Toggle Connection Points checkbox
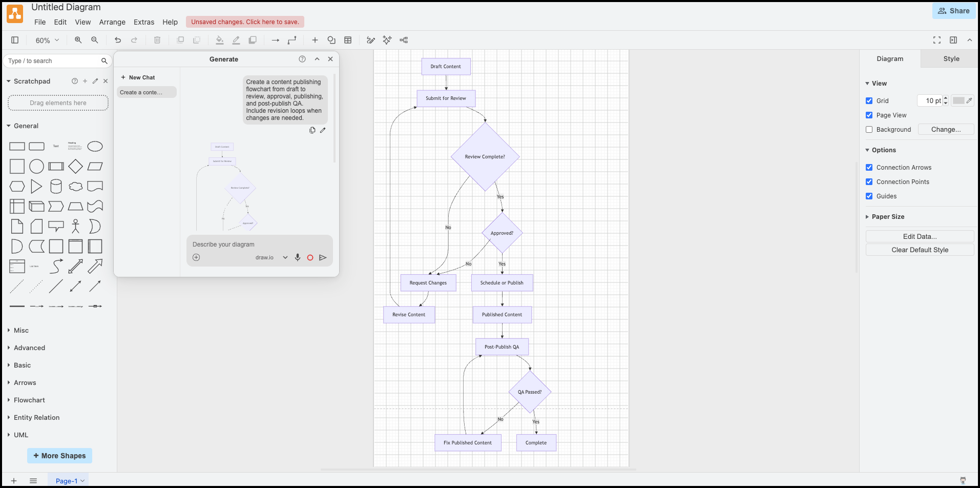This screenshot has height=488, width=980. pyautogui.click(x=869, y=182)
